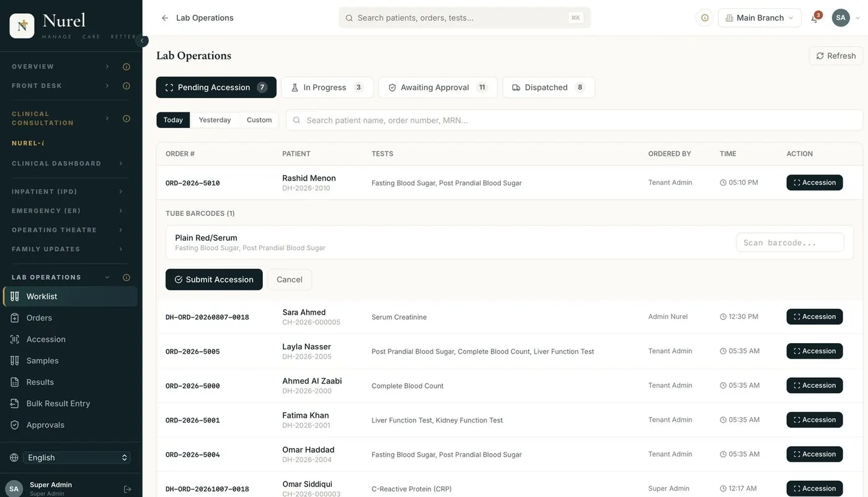Click Accession for Sara Ahmed
Image resolution: width=868 pixels, height=497 pixels.
(815, 316)
